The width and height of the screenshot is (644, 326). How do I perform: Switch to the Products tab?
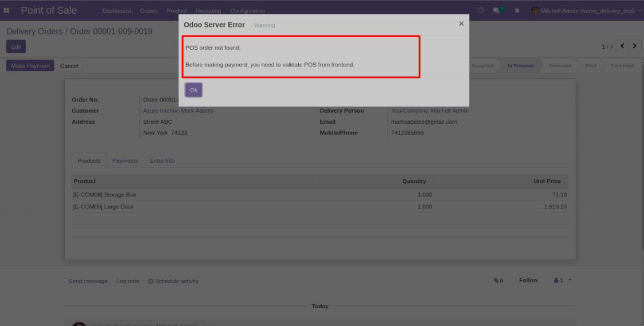coord(89,161)
